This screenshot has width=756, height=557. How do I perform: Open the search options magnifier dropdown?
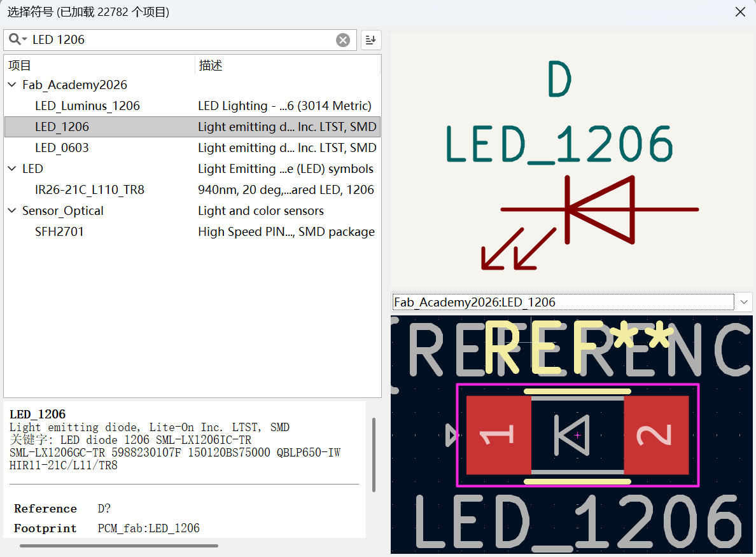click(18, 39)
